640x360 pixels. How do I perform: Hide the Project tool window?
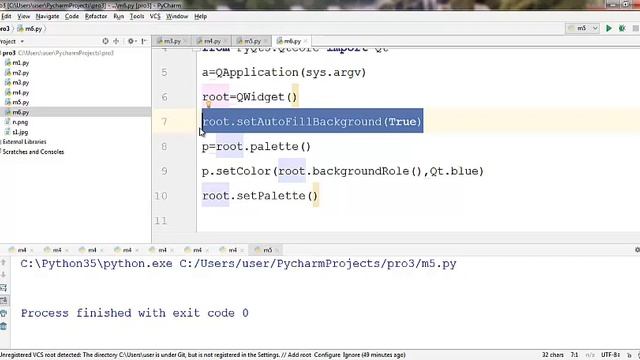(144, 41)
